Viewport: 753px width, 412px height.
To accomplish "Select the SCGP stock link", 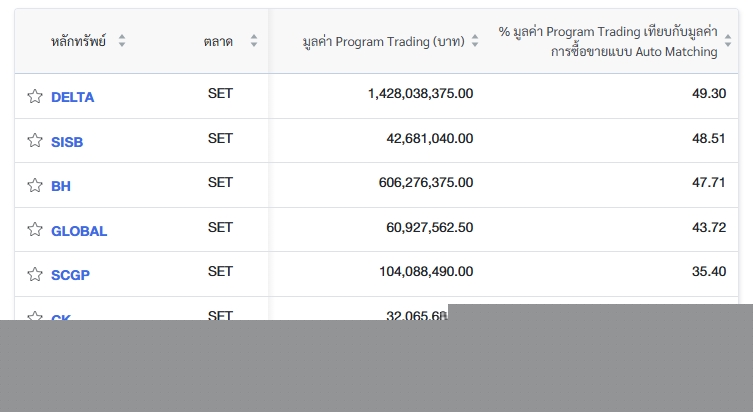I will click(x=70, y=275).
